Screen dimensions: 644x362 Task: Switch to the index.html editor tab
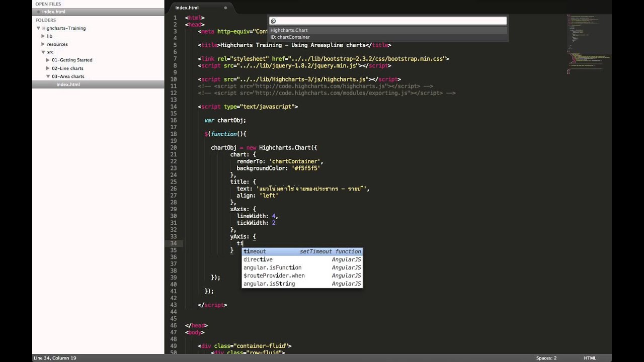click(x=201, y=8)
